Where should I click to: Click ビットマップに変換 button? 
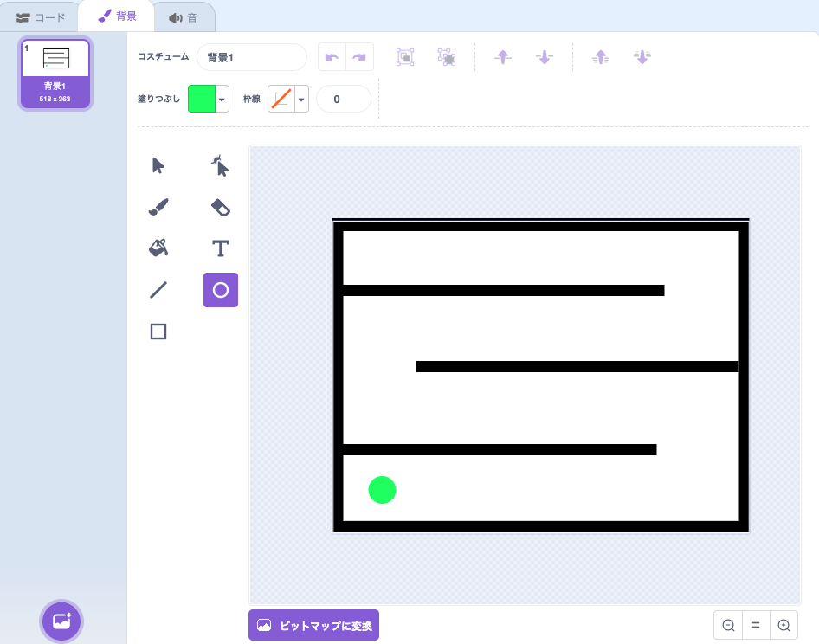point(314,625)
